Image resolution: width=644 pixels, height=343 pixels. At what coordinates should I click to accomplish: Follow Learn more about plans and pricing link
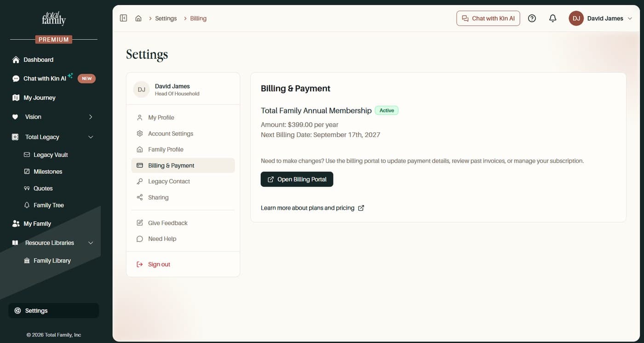click(312, 208)
